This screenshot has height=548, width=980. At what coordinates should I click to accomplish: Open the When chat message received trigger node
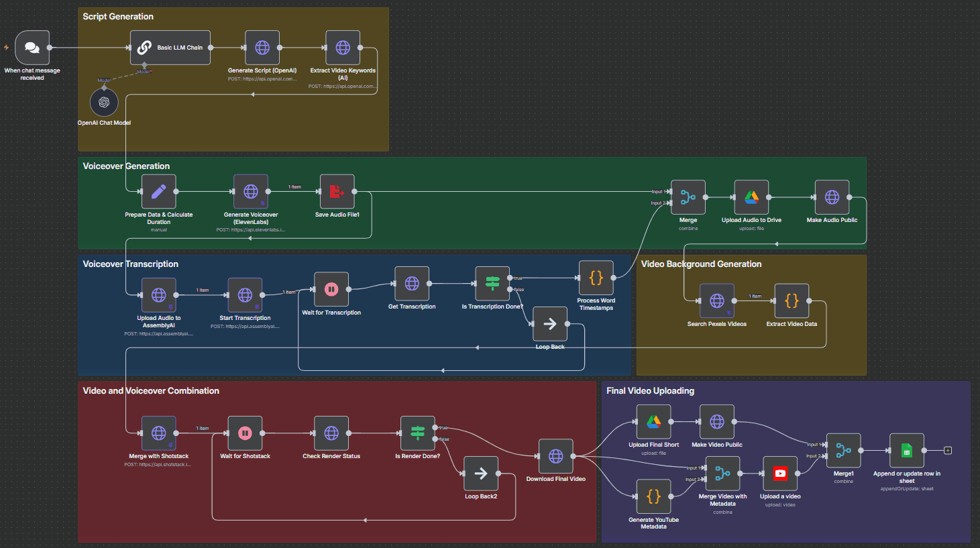[32, 48]
